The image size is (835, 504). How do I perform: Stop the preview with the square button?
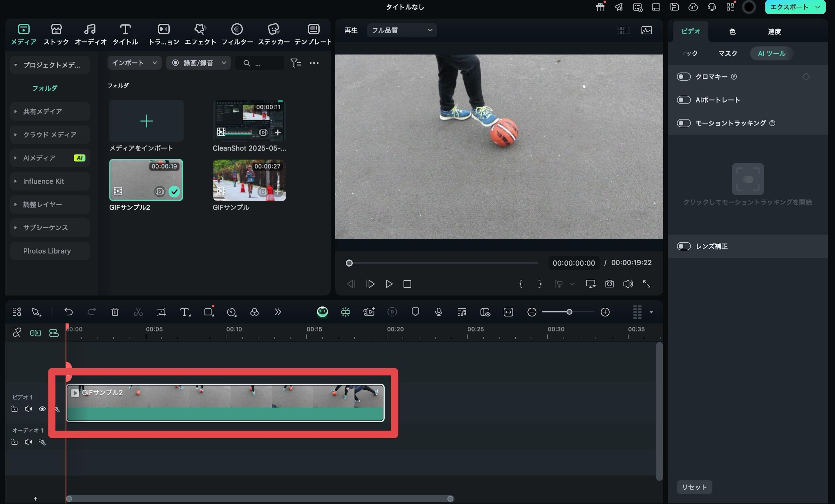click(407, 284)
